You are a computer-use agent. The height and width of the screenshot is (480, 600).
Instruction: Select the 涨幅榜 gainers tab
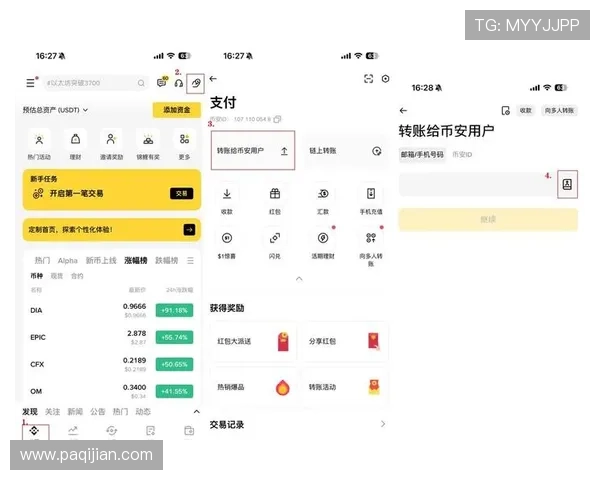135,261
